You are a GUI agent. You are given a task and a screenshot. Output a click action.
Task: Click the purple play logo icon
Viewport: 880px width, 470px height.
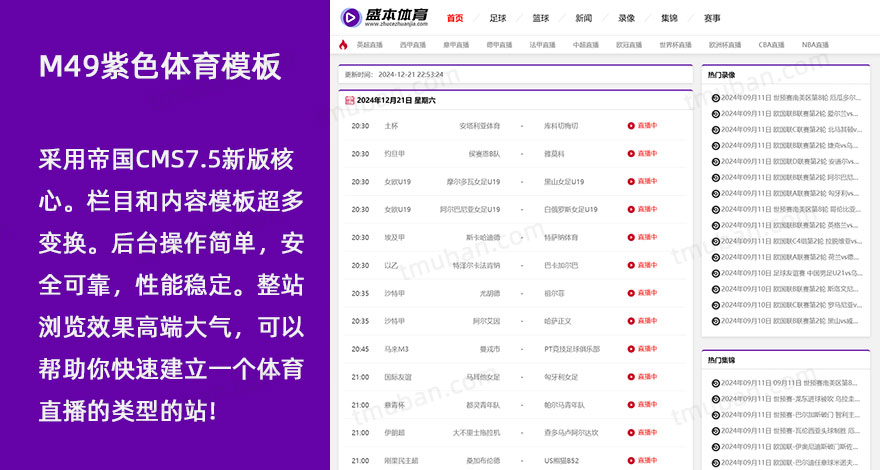[351, 18]
